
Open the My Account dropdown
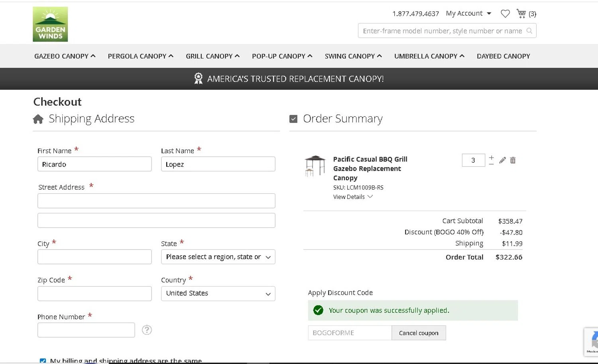point(469,14)
